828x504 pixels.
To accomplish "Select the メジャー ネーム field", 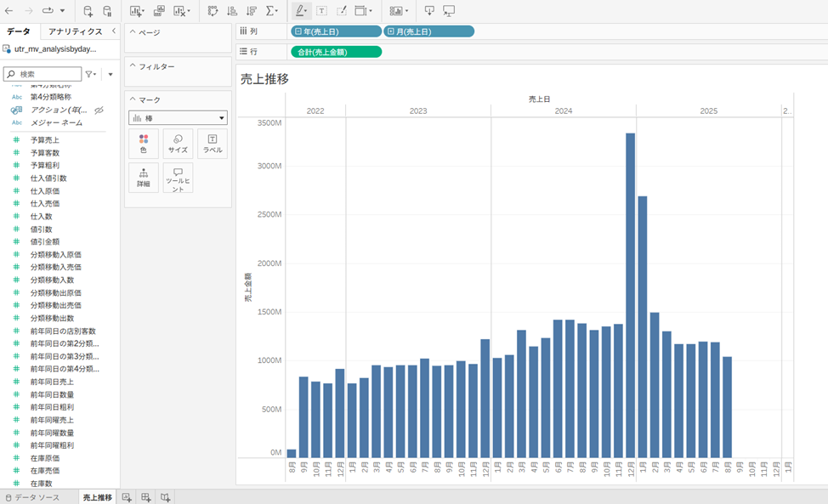I will coord(56,122).
